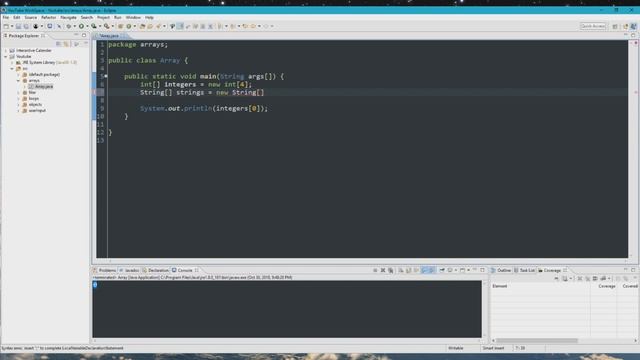Screen dimensions: 640x360
Task: Switch to the Outline tab
Action: tap(501, 270)
